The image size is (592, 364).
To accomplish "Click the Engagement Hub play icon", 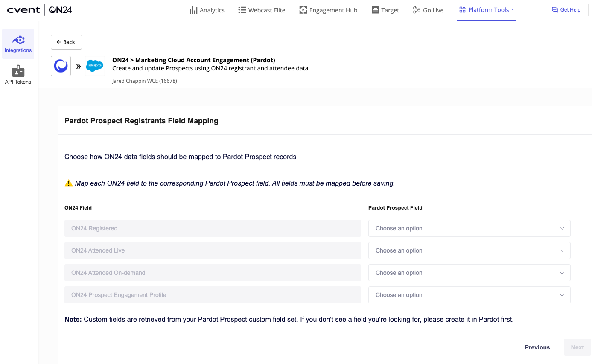I will pyautogui.click(x=303, y=10).
